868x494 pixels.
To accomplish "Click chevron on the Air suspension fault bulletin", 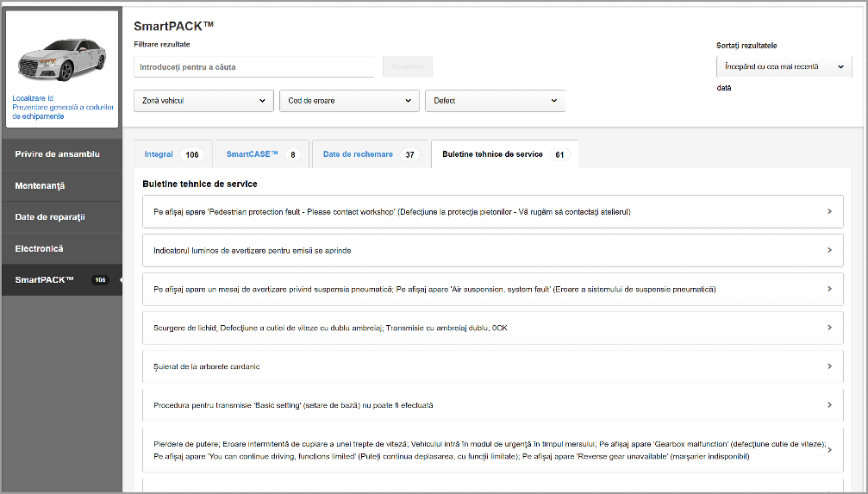I will [828, 289].
